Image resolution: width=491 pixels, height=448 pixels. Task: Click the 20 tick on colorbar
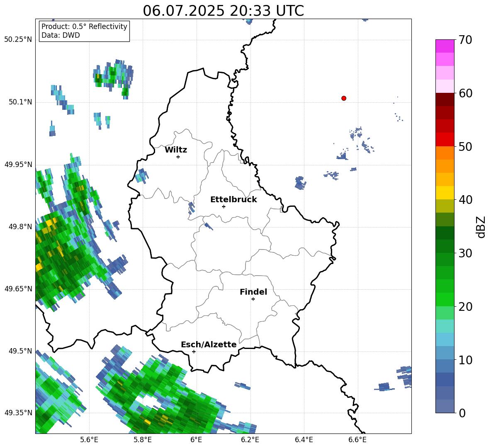point(465,307)
